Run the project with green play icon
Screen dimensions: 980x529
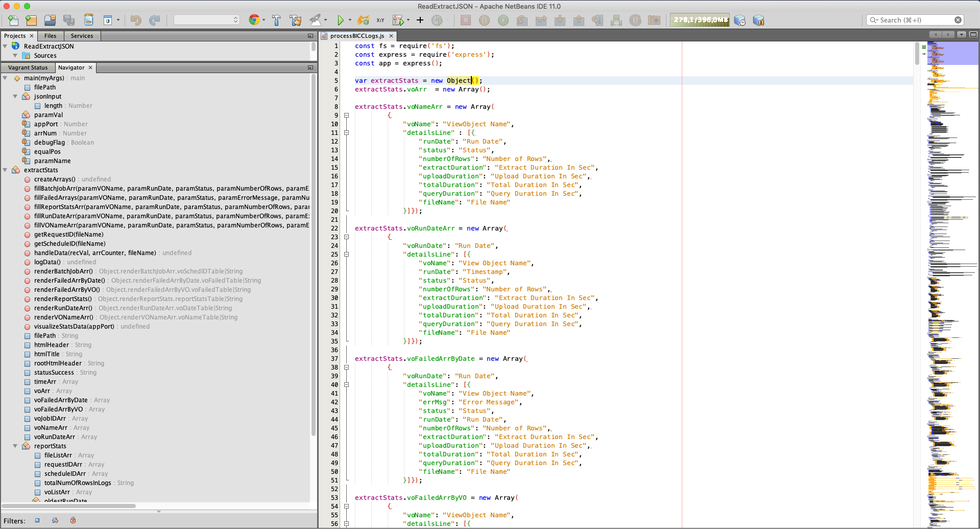pos(340,20)
